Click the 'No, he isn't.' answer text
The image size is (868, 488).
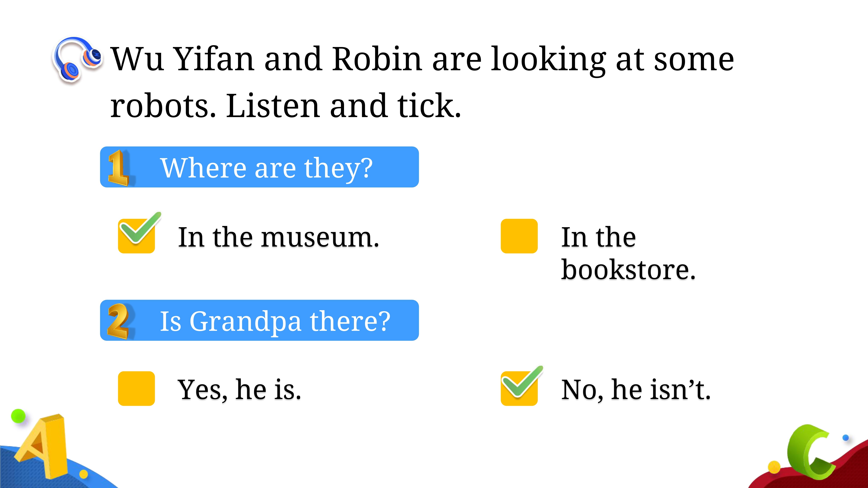[x=636, y=390]
